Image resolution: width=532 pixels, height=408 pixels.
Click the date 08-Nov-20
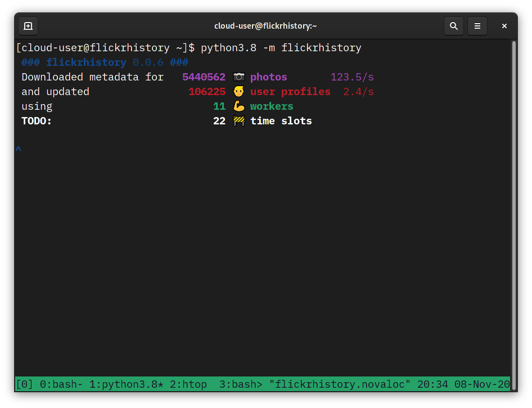pyautogui.click(x=482, y=384)
